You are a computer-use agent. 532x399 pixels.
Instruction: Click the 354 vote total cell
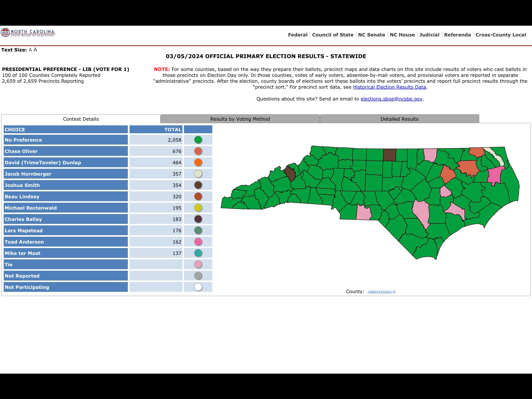pos(156,185)
